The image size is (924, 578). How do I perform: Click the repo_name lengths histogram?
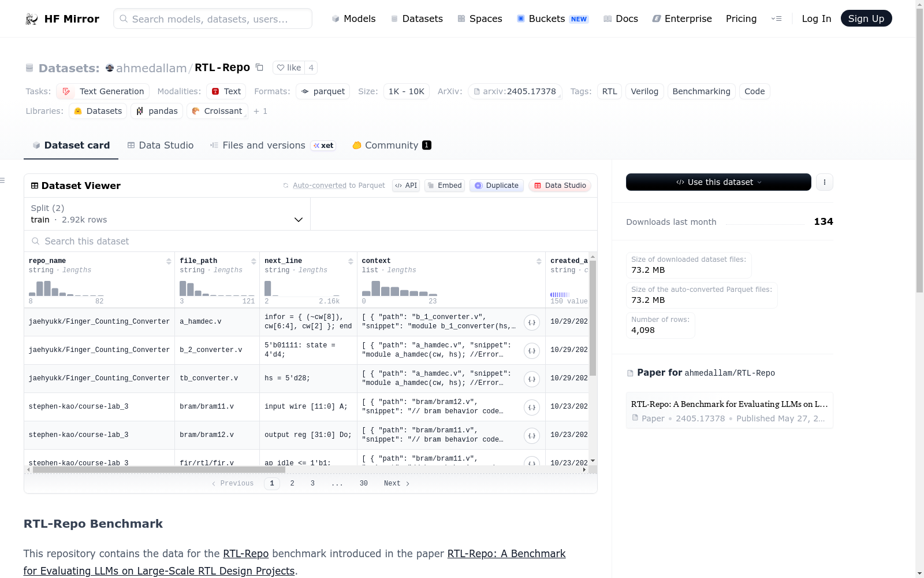[66, 288]
